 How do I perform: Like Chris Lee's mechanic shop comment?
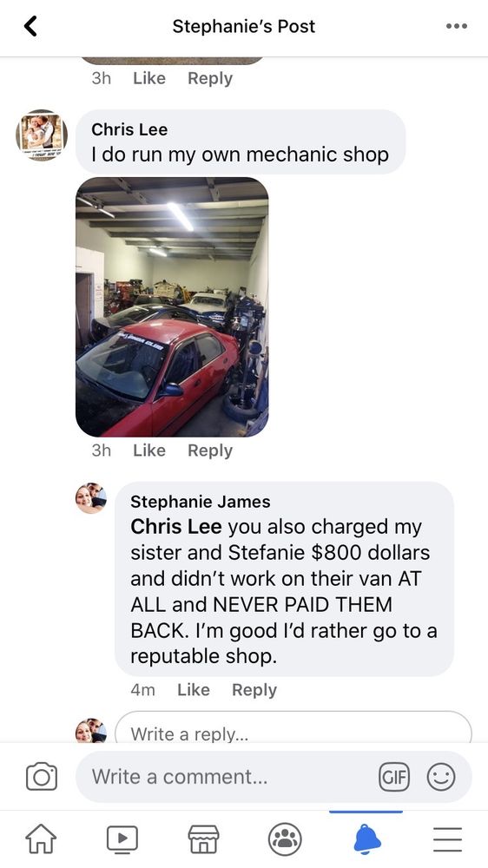tap(149, 450)
